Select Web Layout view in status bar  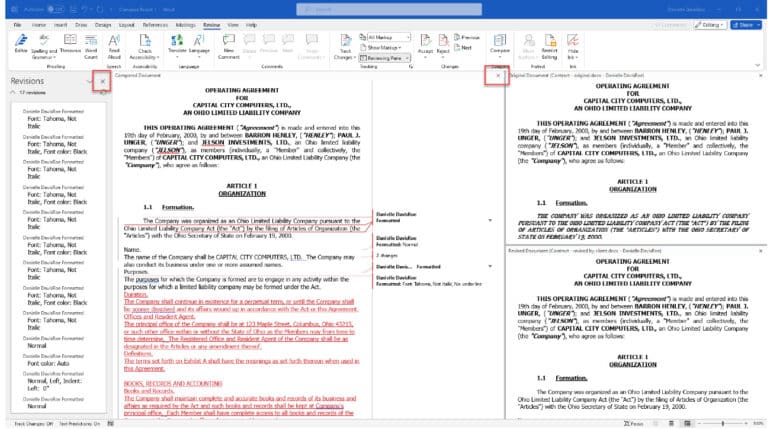click(687, 423)
